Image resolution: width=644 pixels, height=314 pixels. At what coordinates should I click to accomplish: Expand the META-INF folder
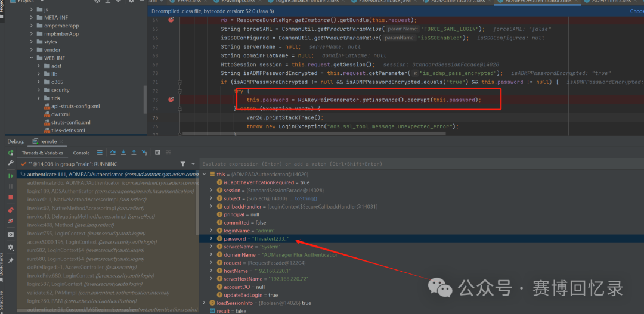coord(32,18)
